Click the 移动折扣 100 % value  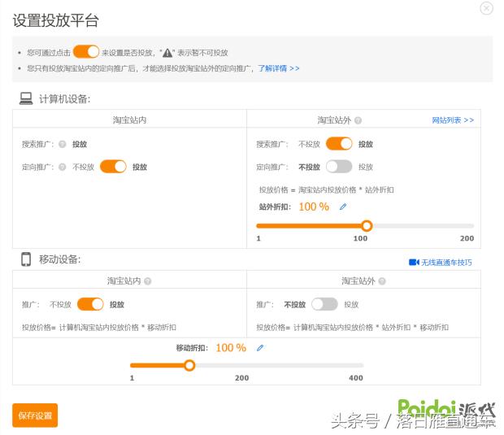(x=231, y=348)
